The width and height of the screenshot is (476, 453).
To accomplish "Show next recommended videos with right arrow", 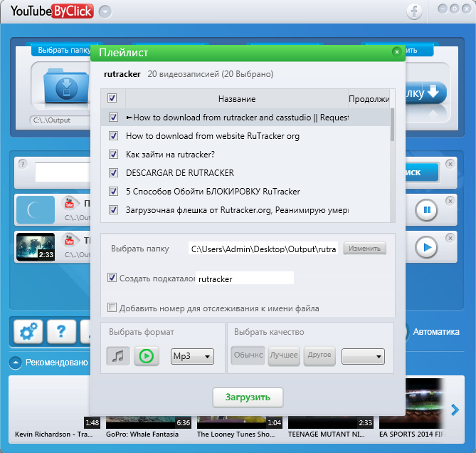I will click(x=455, y=410).
